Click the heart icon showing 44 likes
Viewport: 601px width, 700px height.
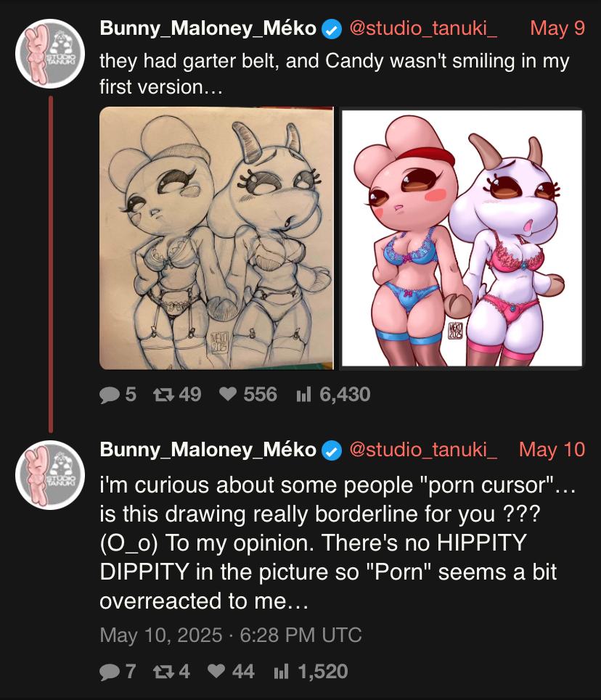[x=216, y=672]
